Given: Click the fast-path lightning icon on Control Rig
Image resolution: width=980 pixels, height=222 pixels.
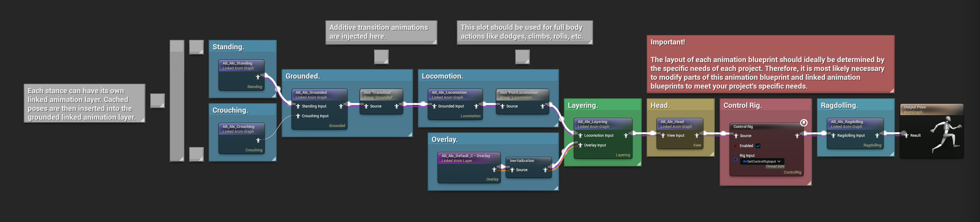Looking at the screenshot, I should (x=804, y=123).
